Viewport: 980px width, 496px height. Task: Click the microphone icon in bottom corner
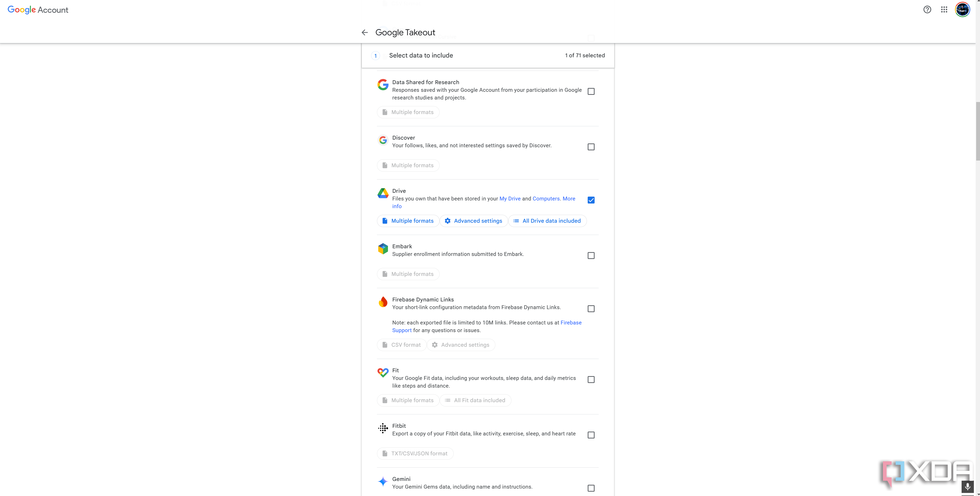(967, 487)
